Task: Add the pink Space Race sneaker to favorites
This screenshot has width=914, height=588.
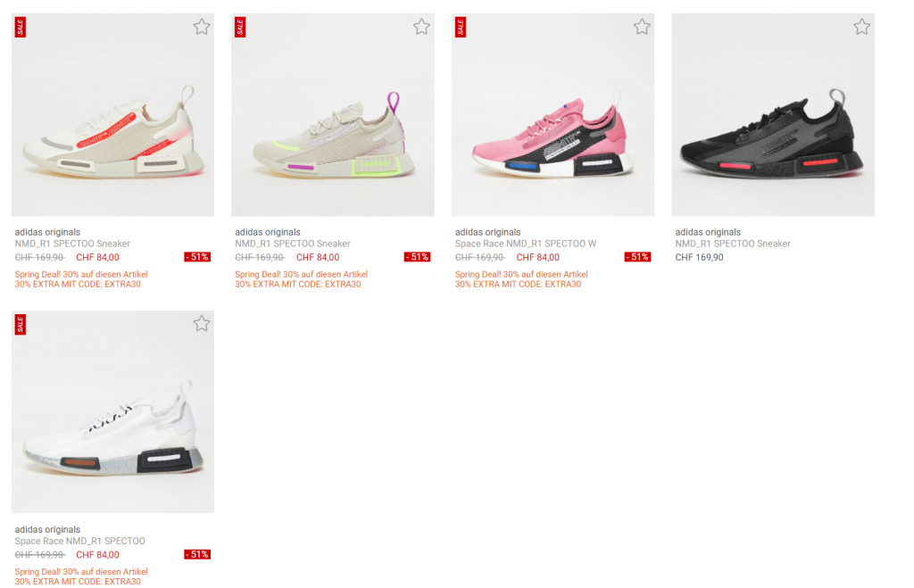Action: tap(642, 27)
